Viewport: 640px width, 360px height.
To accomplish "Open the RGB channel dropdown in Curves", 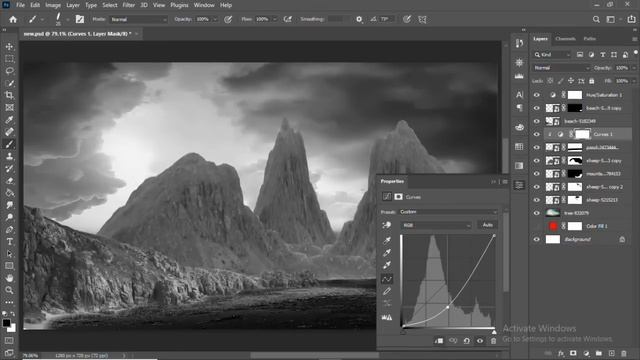I will click(436, 225).
